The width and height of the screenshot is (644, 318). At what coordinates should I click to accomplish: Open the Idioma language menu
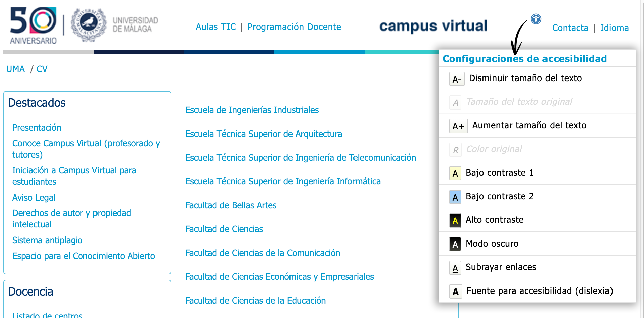point(614,28)
